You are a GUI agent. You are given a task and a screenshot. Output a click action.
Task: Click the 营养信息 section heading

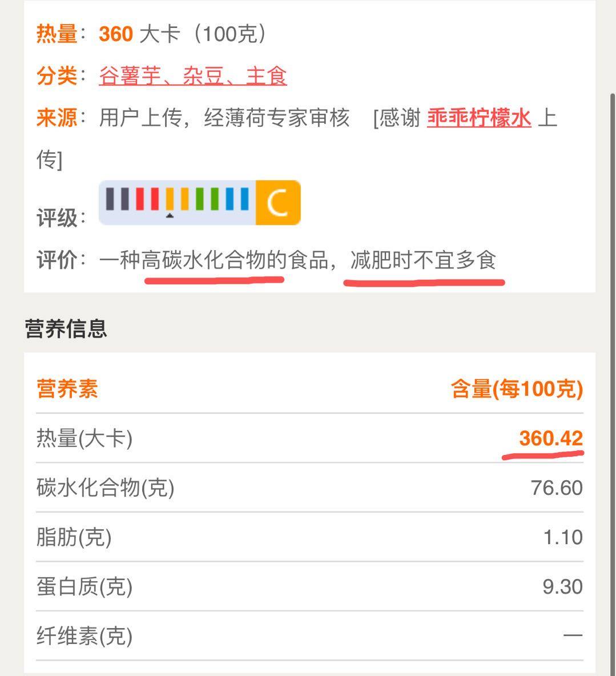click(66, 329)
